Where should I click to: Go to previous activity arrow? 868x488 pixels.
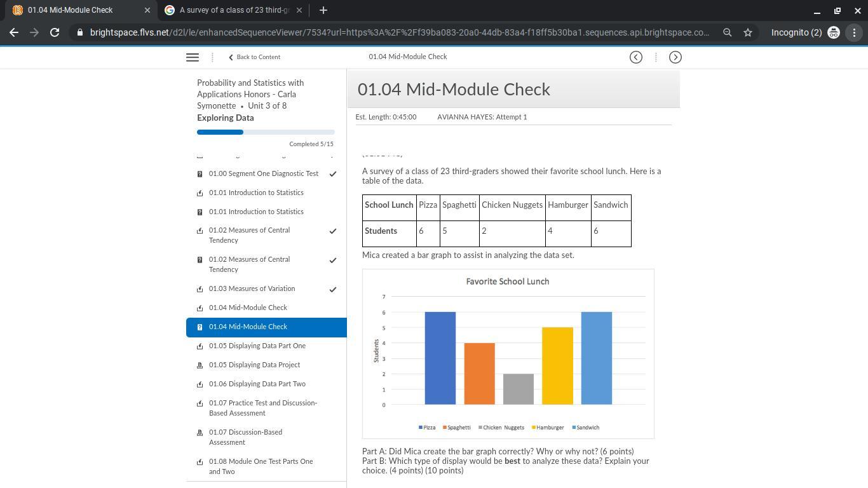click(x=636, y=57)
